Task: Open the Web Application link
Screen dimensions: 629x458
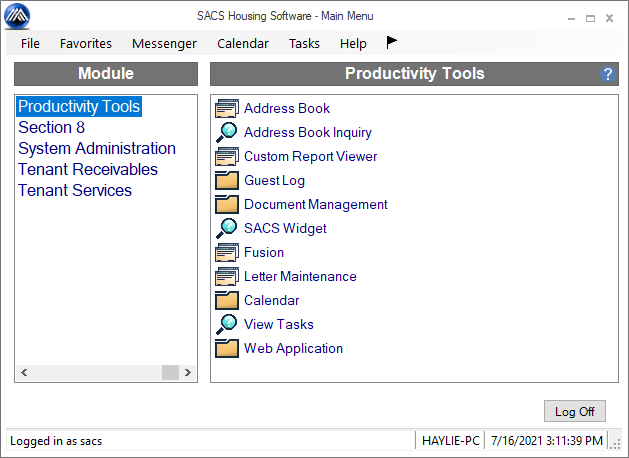Action: [293, 348]
